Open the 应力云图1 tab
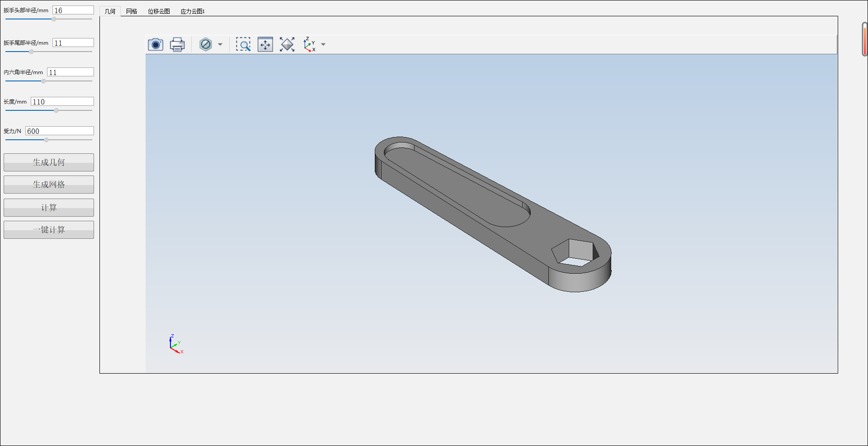Screen dimensions: 868x446 193,11
